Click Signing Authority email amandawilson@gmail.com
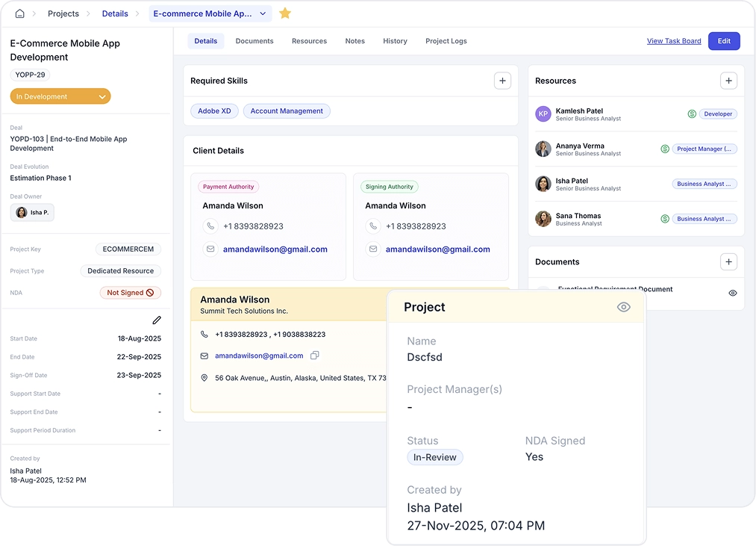The width and height of the screenshot is (756, 546). pos(437,249)
